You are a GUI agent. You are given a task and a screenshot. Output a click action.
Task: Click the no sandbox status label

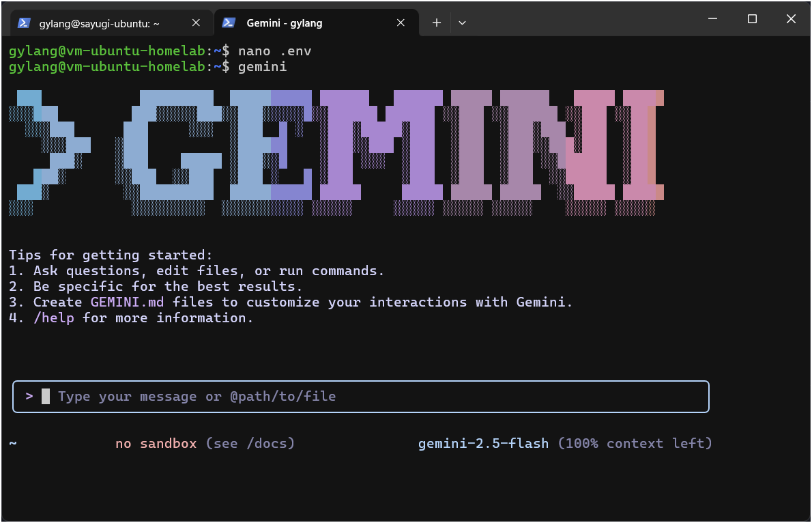coord(156,444)
